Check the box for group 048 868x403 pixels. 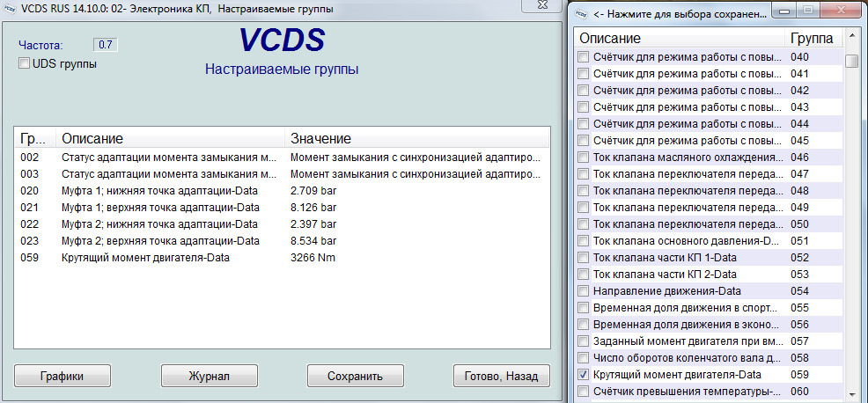pyautogui.click(x=584, y=190)
